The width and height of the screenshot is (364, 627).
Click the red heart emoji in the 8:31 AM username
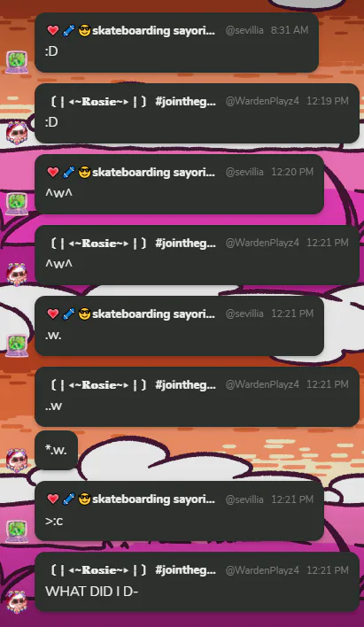coord(53,30)
